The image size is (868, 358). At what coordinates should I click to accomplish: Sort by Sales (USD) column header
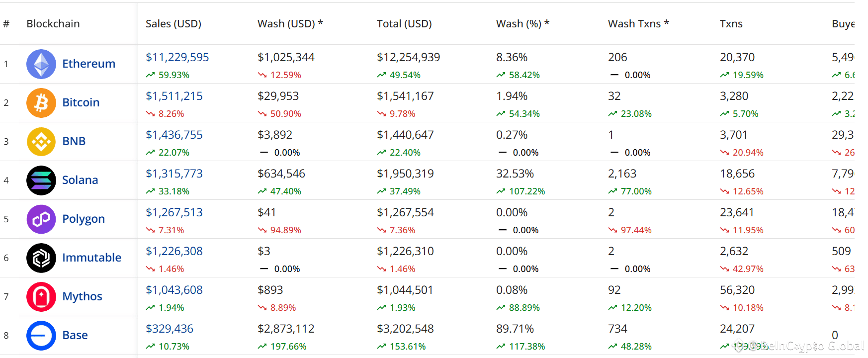174,24
